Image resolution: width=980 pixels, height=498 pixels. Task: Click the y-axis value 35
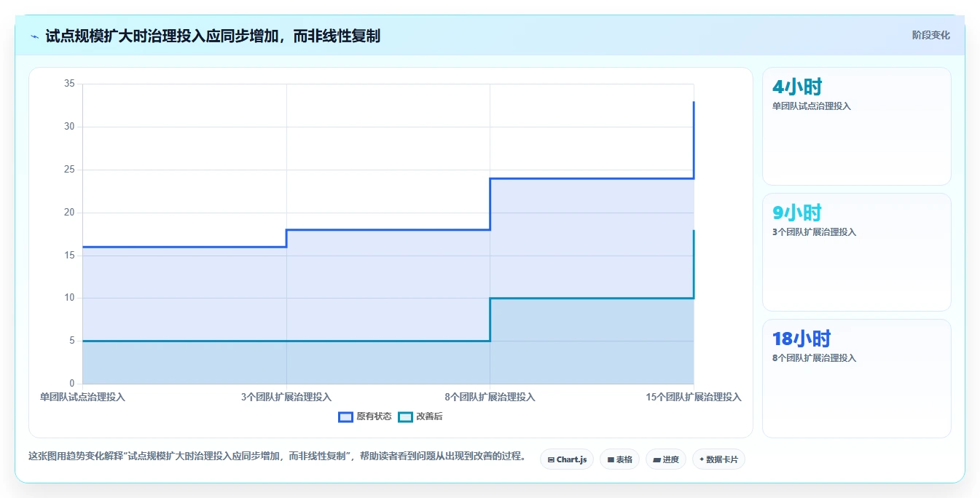pyautogui.click(x=69, y=84)
